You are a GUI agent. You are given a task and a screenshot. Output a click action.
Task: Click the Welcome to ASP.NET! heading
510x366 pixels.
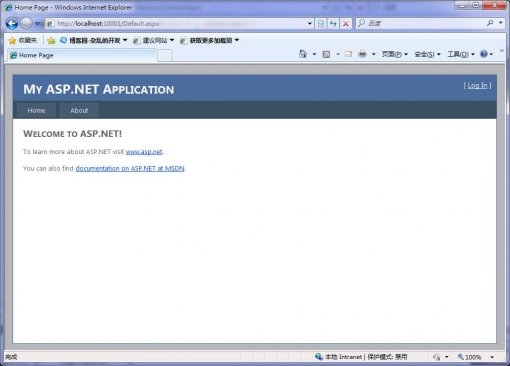pyautogui.click(x=72, y=134)
